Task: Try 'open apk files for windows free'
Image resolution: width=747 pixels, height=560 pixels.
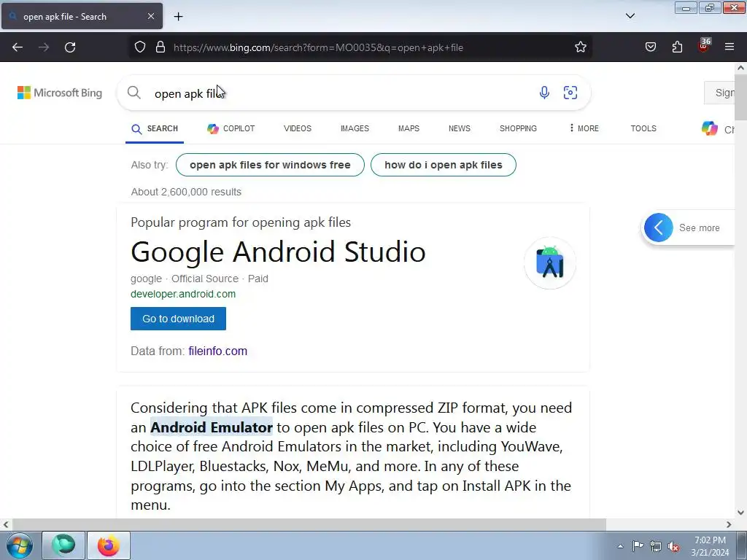Action: pyautogui.click(x=270, y=165)
